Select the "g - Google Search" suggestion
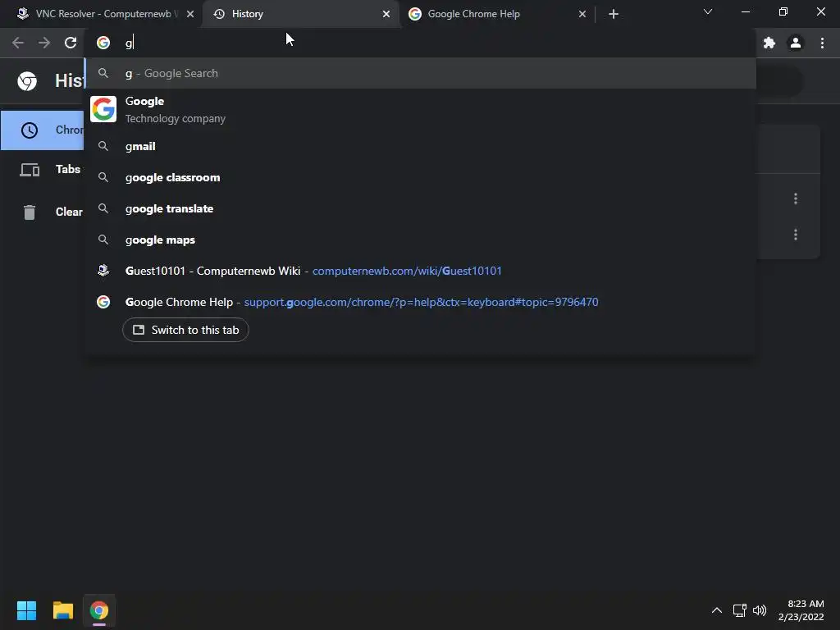Screen dimensions: 840x630 pyautogui.click(x=421, y=73)
